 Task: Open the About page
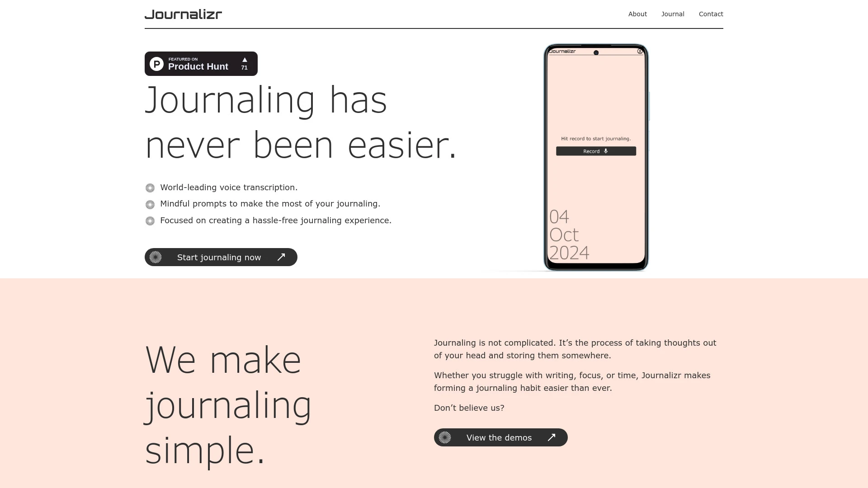637,14
